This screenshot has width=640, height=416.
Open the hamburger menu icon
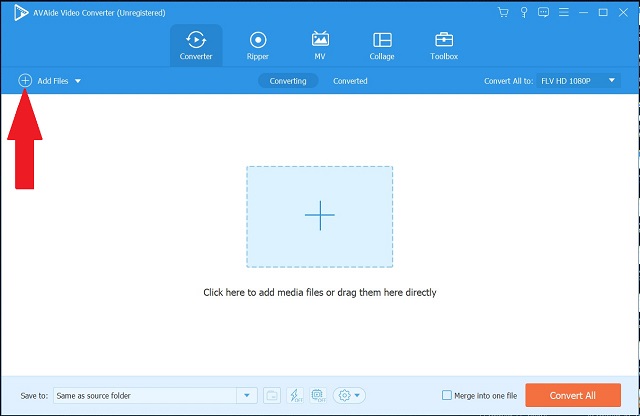(564, 13)
